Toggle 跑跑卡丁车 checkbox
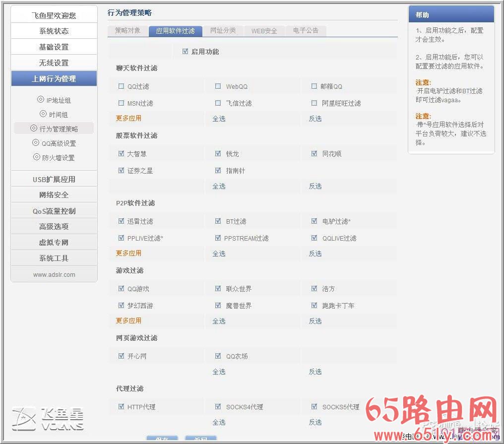 click(x=315, y=305)
